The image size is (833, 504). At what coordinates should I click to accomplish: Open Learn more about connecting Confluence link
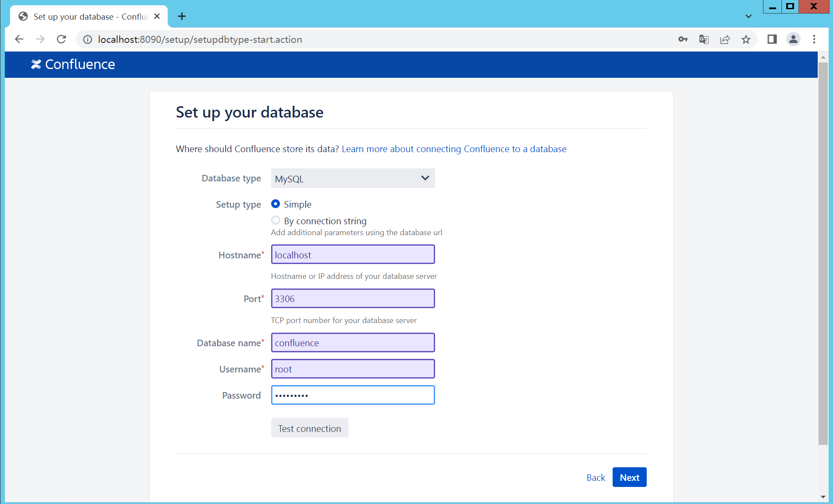[x=454, y=149]
